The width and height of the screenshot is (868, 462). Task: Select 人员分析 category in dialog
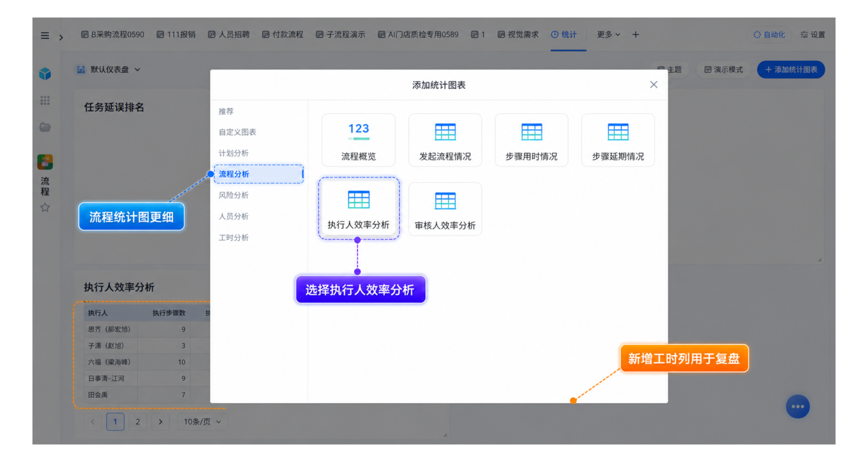point(233,216)
